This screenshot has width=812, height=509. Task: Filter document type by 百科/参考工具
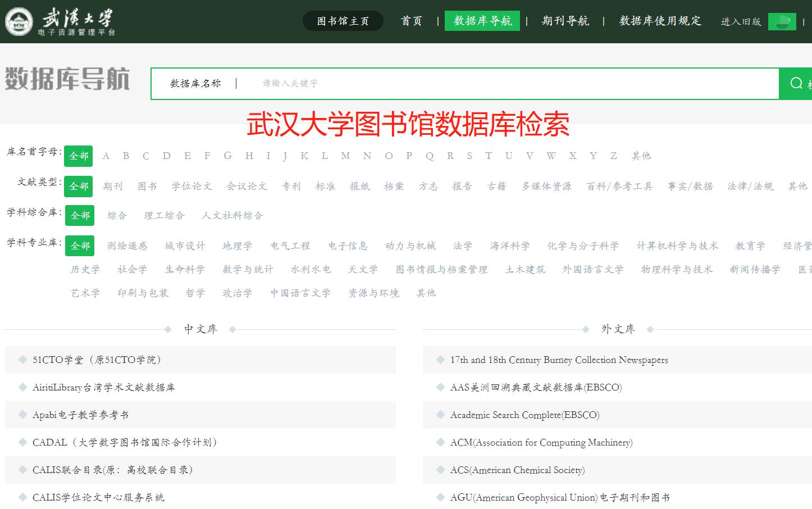(x=619, y=186)
